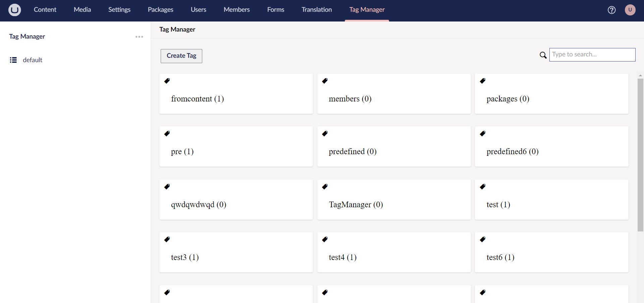Go to the Content section
This screenshot has width=644, height=303.
coord(45,10)
